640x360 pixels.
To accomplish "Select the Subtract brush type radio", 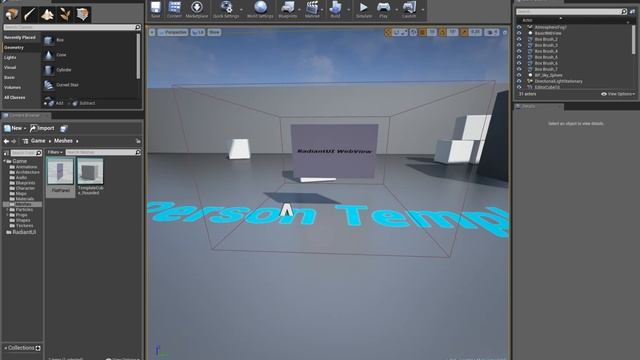I will pyautogui.click(x=69, y=104).
